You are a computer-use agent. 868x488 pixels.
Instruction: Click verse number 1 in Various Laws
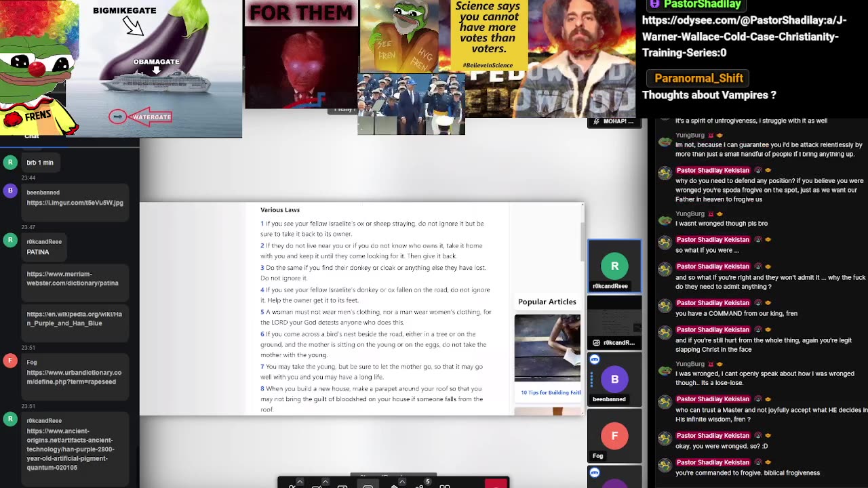pos(262,223)
